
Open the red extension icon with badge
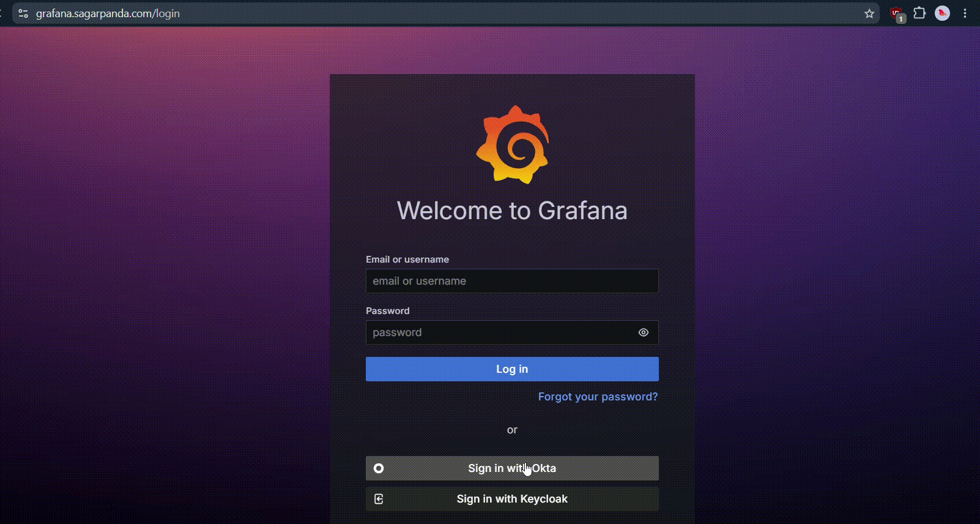coord(897,14)
